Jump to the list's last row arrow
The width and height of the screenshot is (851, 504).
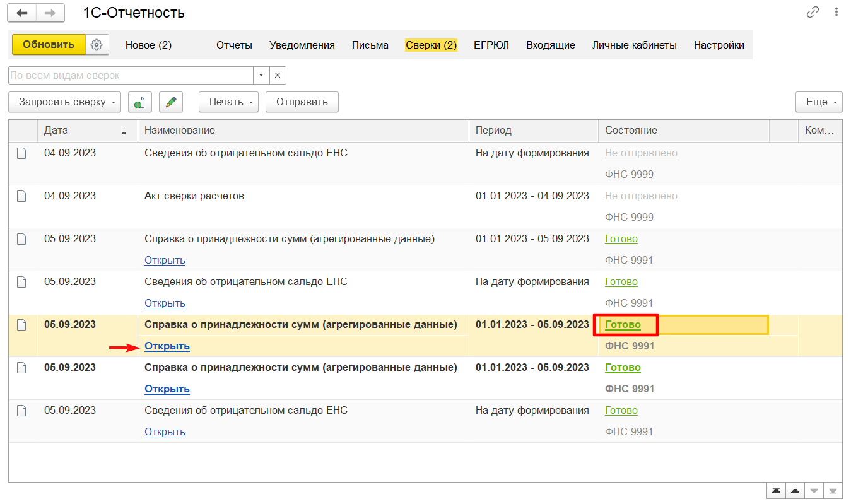click(833, 491)
